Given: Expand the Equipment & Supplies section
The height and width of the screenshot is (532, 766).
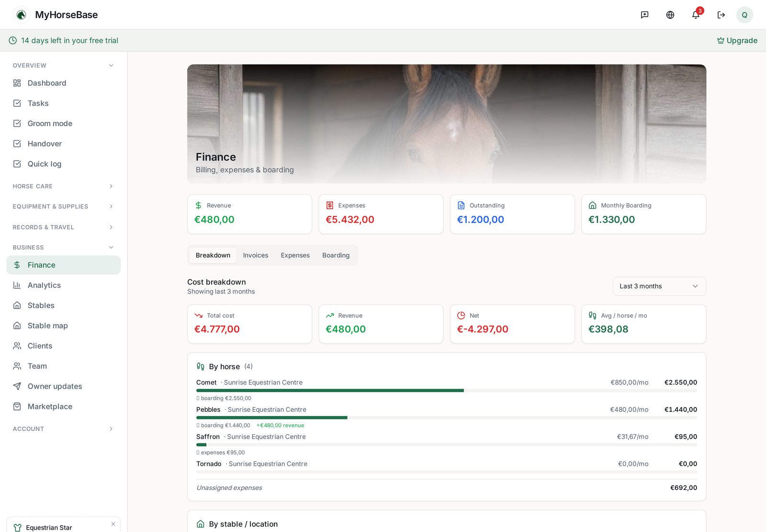Looking at the screenshot, I should click(x=111, y=206).
